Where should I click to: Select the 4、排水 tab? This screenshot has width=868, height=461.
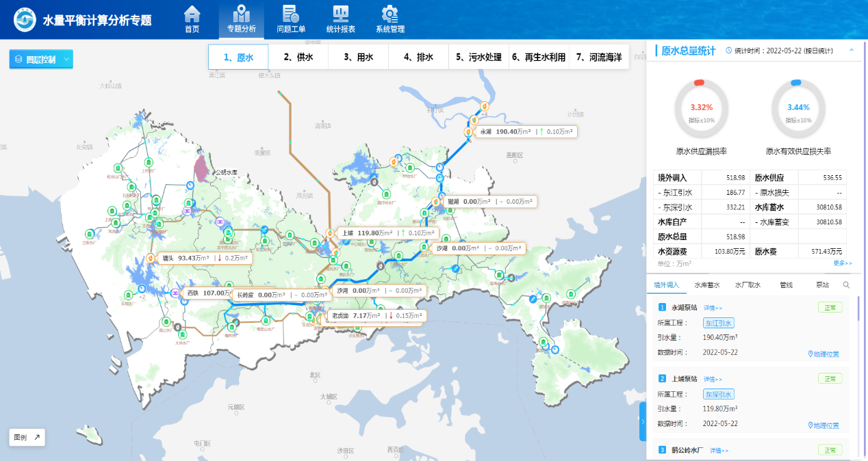pos(419,57)
